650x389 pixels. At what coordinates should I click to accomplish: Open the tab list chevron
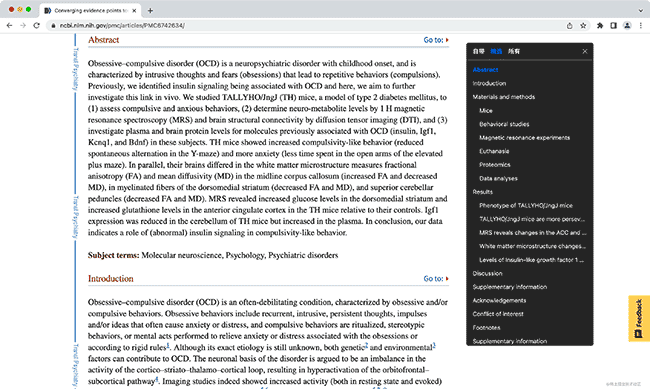[x=641, y=11]
